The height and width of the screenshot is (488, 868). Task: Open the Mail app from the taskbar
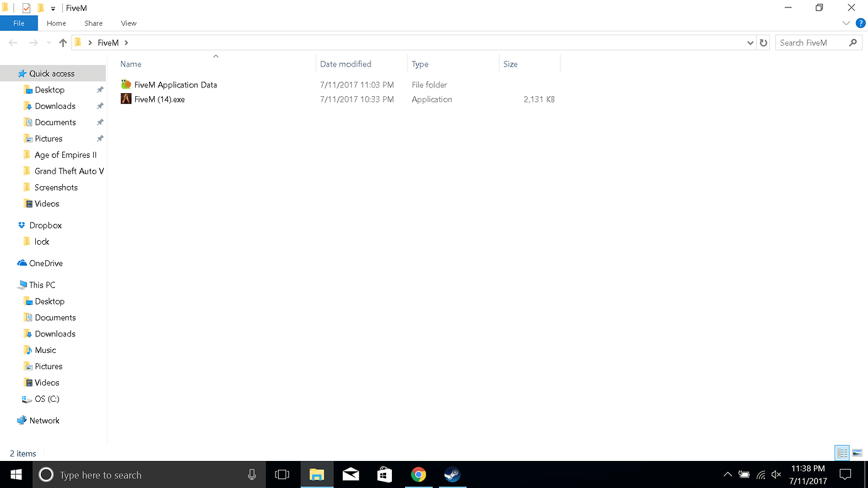point(350,475)
